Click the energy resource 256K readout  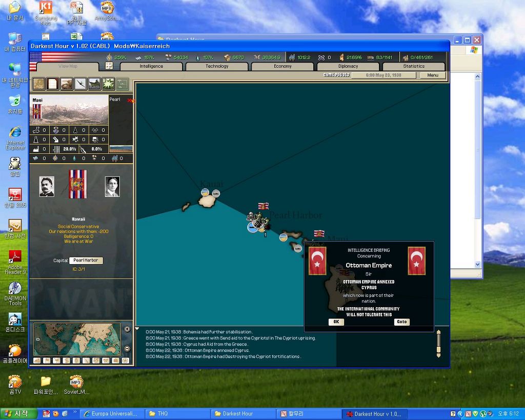tap(120, 57)
